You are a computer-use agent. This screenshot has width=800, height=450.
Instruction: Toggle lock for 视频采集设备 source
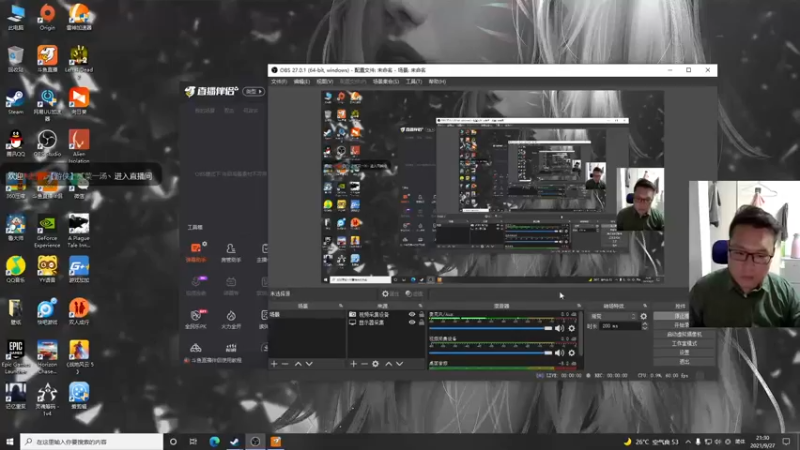tap(421, 315)
